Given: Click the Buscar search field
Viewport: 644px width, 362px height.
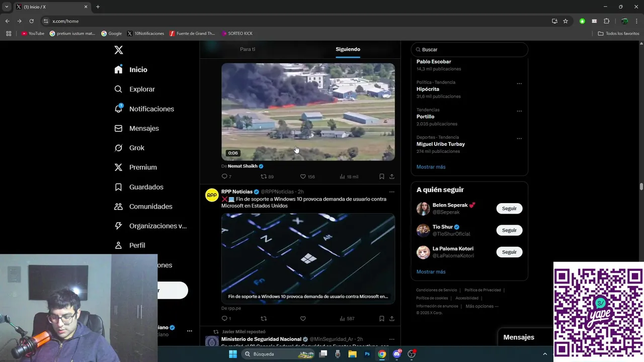Looking at the screenshot, I should pyautogui.click(x=469, y=50).
